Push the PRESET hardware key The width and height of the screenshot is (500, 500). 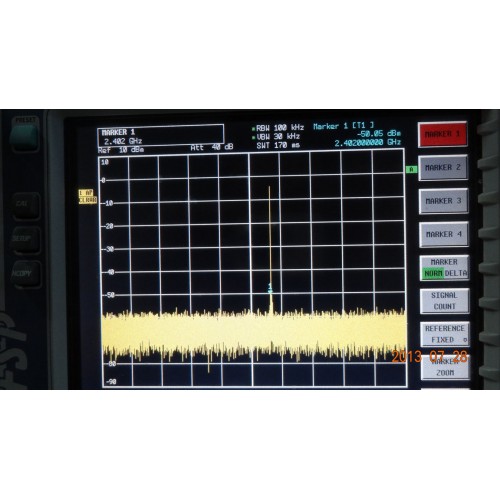coord(24,134)
